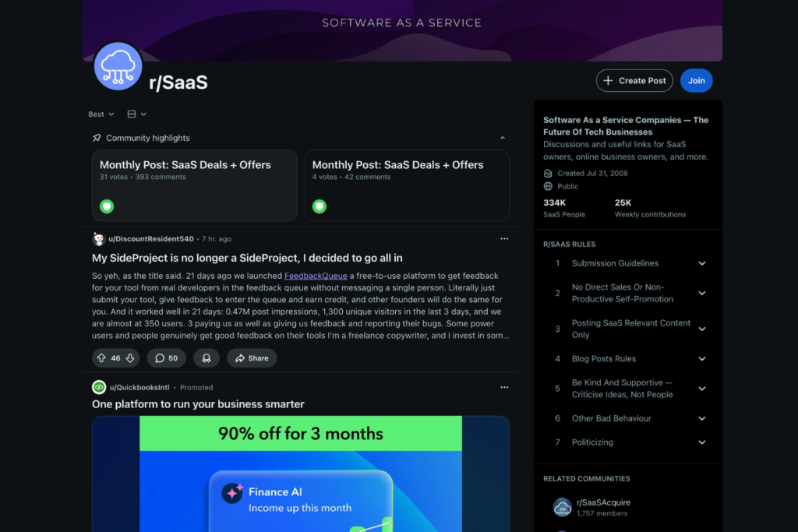
Task: Change the post card view layout
Action: click(x=136, y=114)
